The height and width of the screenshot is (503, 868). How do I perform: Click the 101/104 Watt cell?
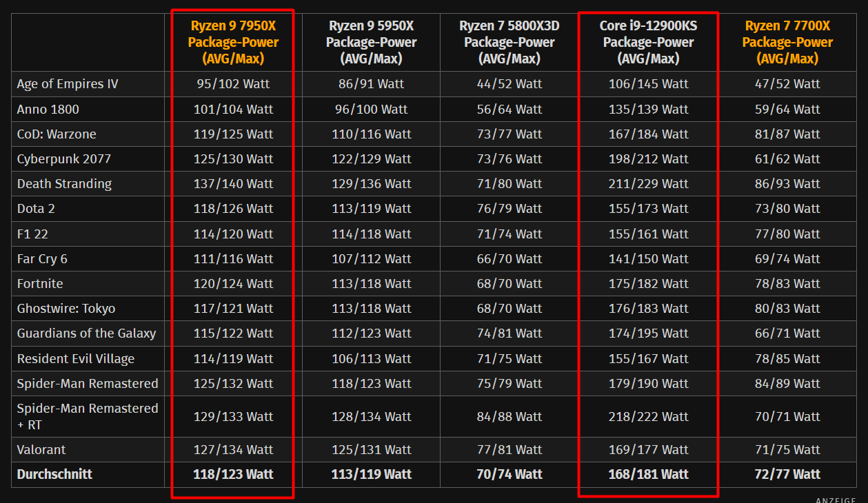(x=233, y=109)
